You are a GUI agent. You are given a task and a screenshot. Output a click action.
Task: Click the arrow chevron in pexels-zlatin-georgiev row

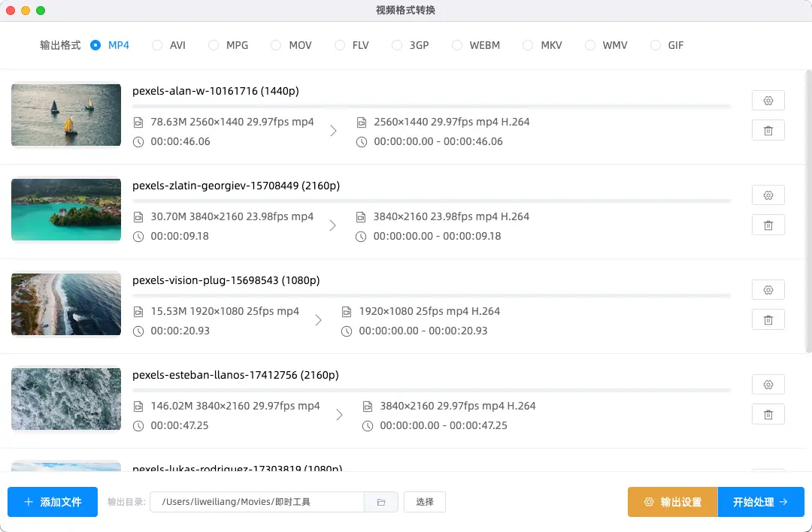click(333, 225)
